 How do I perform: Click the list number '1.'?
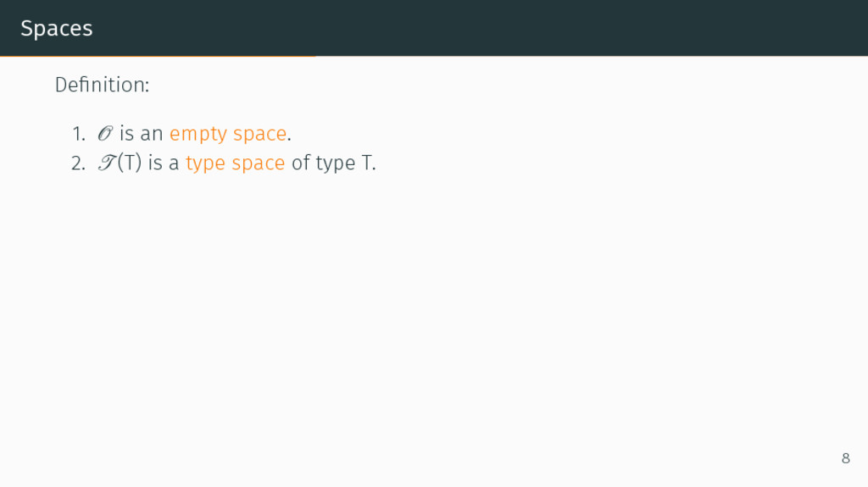coord(78,134)
